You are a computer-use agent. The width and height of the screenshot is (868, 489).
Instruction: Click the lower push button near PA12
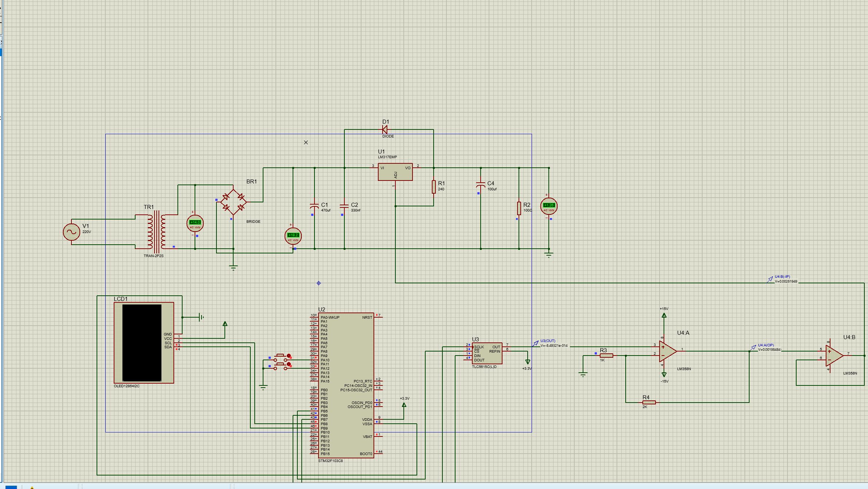[x=281, y=366]
